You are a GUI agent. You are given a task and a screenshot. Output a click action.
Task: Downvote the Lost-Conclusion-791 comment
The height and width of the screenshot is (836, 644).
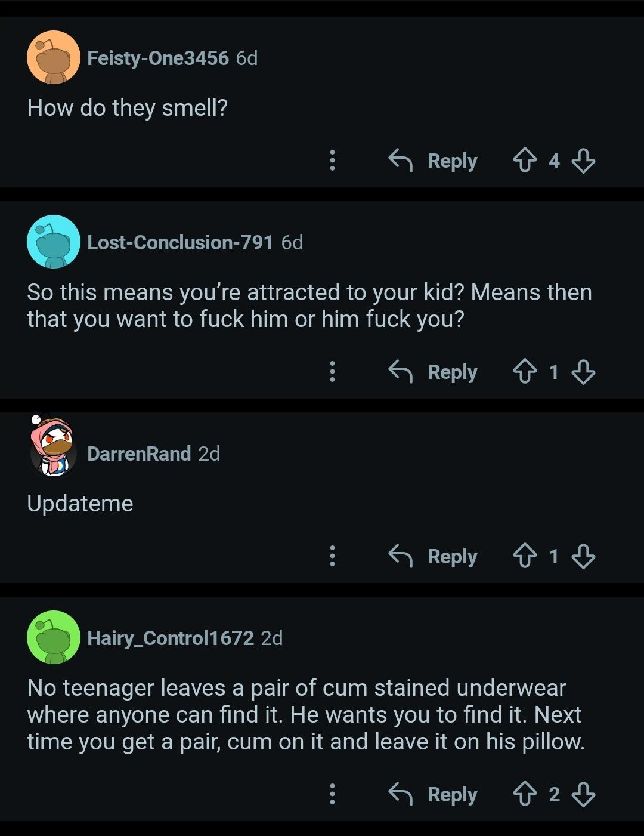[x=583, y=372]
